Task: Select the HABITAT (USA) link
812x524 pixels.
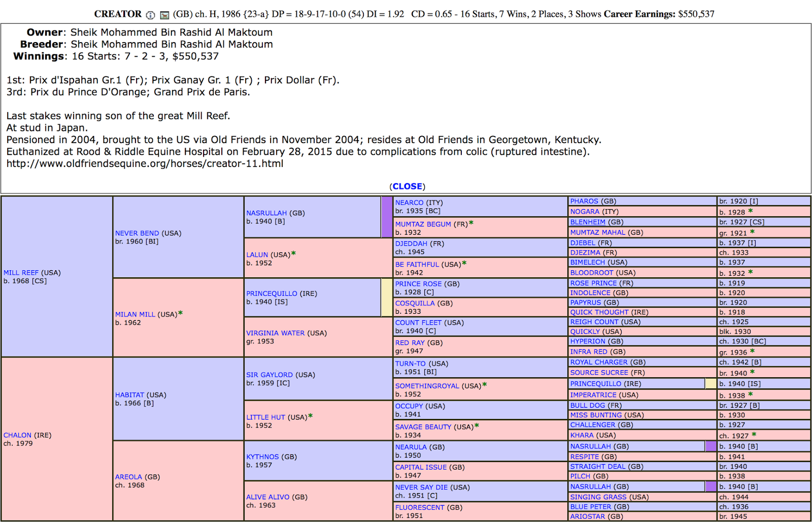Action: pos(129,395)
